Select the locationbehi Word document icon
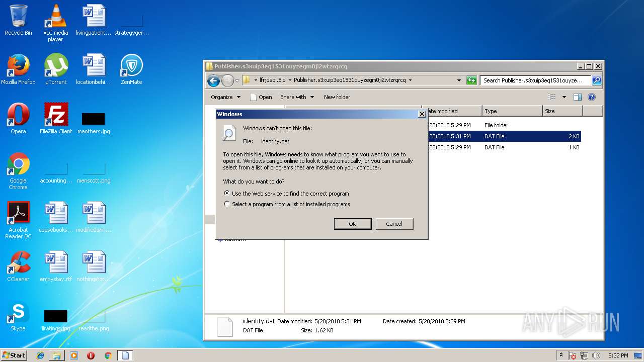This screenshot has width=644, height=362. (x=94, y=69)
